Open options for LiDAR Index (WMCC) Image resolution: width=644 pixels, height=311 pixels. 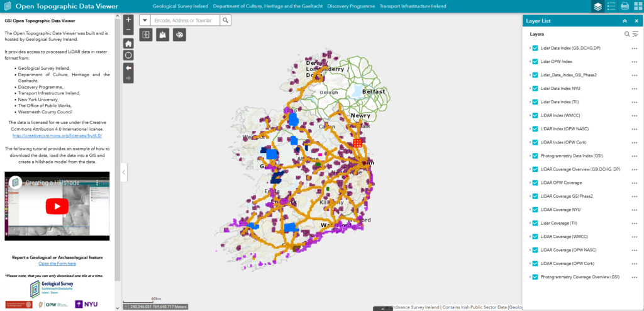(635, 116)
